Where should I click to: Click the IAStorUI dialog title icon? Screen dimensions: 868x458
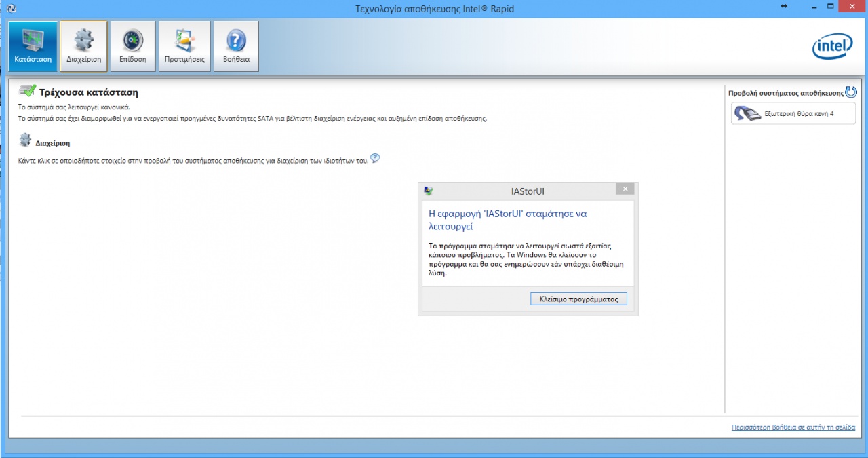428,191
